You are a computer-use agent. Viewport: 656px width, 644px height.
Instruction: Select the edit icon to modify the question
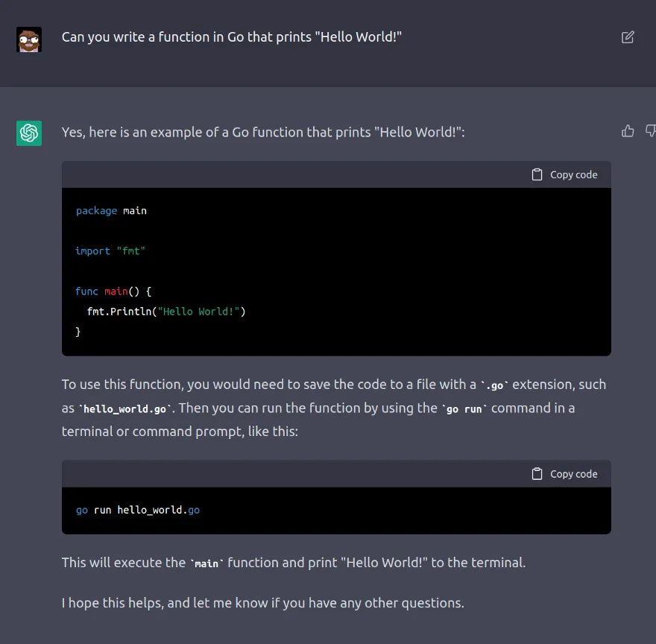coord(628,37)
